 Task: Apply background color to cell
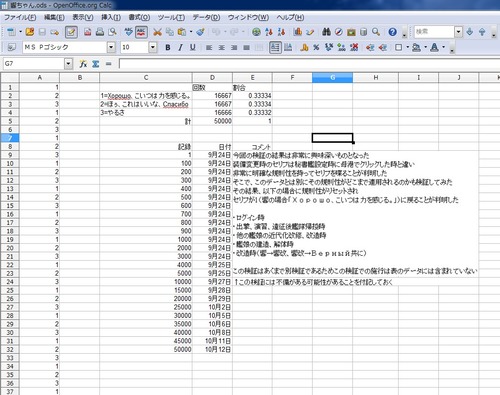pyautogui.click(x=416, y=47)
